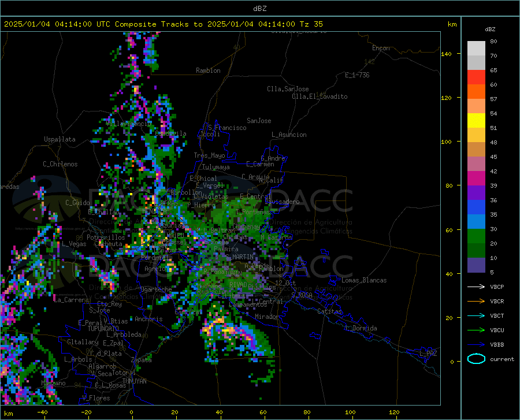Click the 'TUNUYAN' map label
The height and width of the screenshot is (420, 520).
click(134, 381)
